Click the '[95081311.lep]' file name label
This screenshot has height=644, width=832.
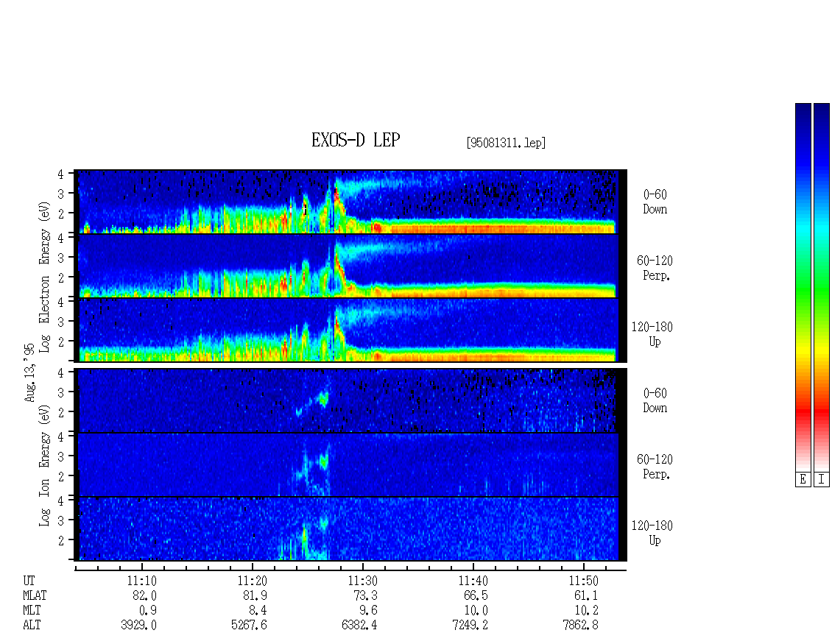pyautogui.click(x=506, y=143)
